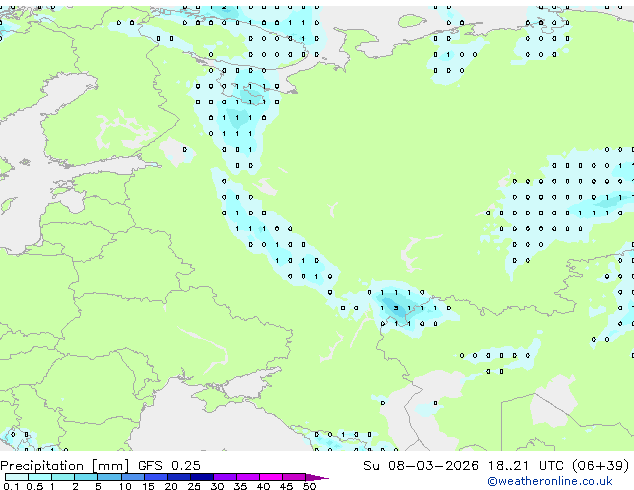The height and width of the screenshot is (490, 634).
Task: Click the '0.5' legend value
Action: click(x=34, y=486)
